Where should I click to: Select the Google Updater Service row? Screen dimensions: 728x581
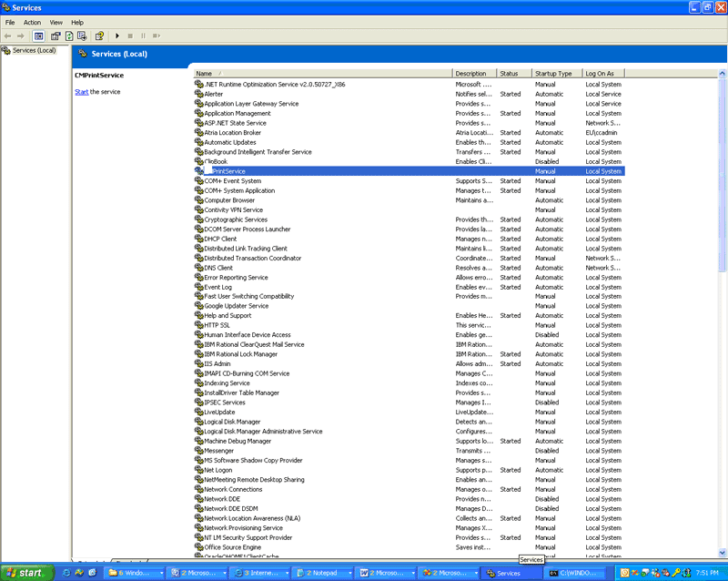(409, 306)
